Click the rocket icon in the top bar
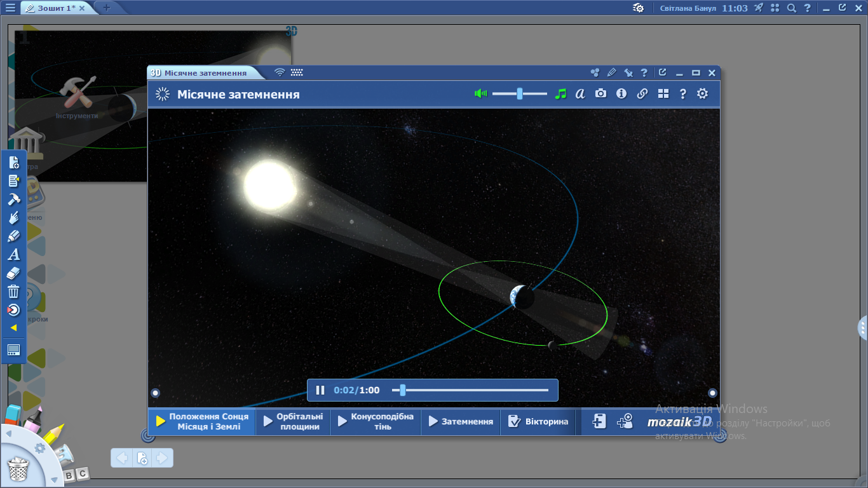Image resolution: width=868 pixels, height=488 pixels. 759,8
